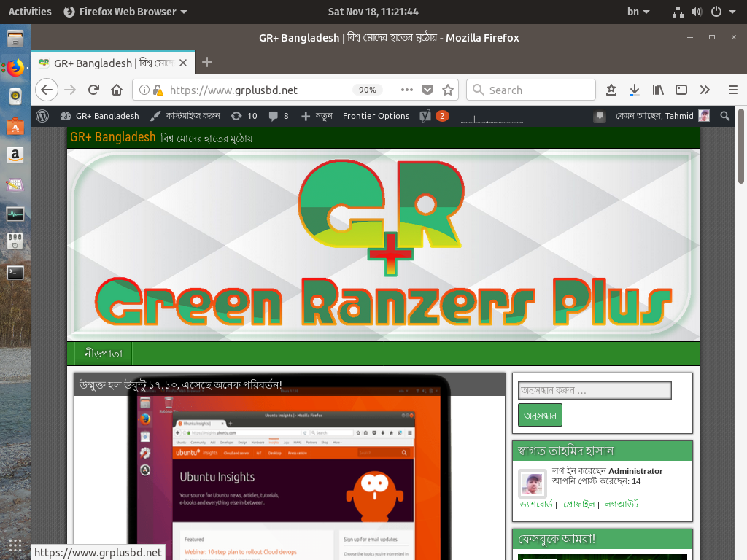This screenshot has height=560, width=747.
Task: Open Amazon launcher in the dock
Action: (x=15, y=155)
